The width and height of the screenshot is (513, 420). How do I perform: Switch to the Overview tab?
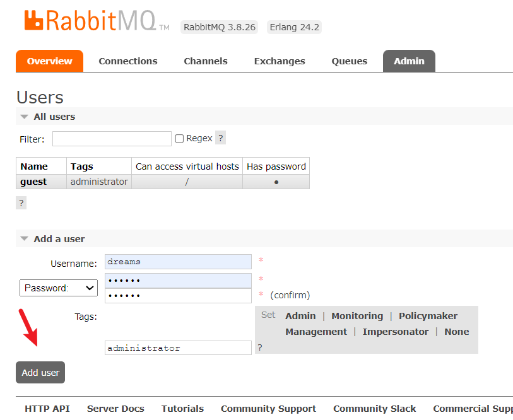coord(49,61)
